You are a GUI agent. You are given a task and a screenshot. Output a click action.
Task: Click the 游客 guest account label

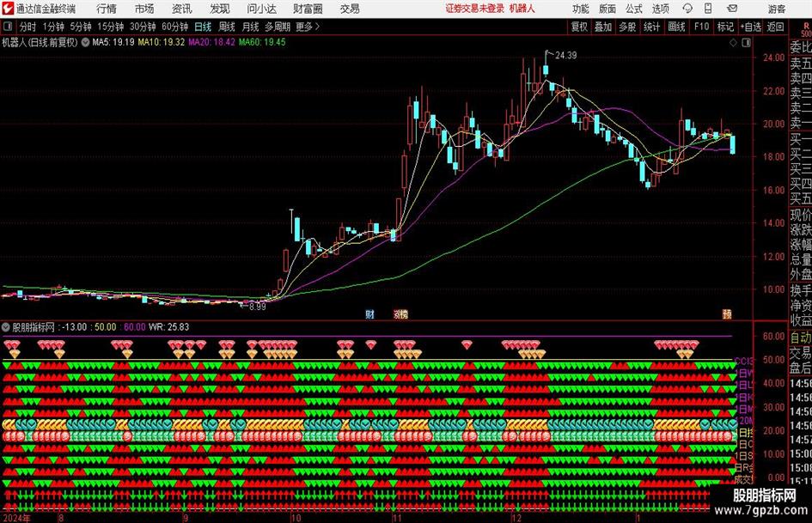pos(776,9)
